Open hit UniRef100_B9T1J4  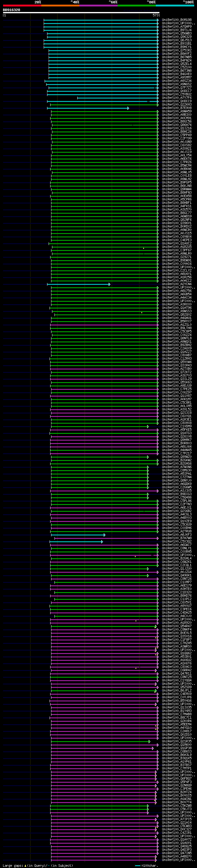coord(177,30)
